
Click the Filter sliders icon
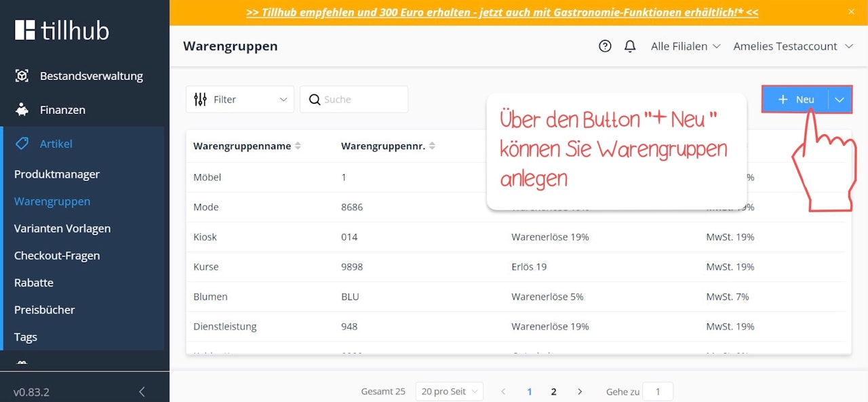200,99
